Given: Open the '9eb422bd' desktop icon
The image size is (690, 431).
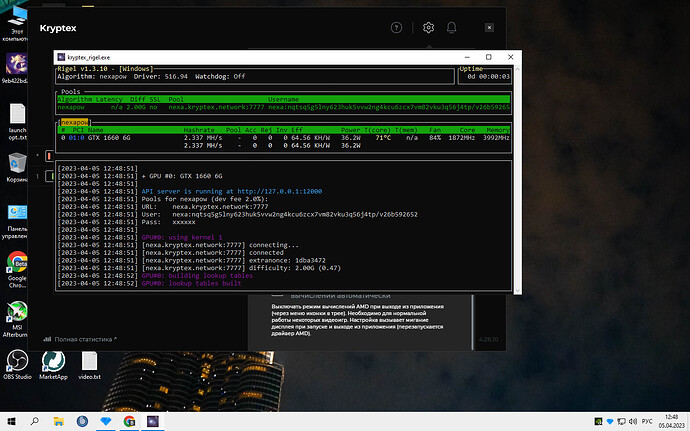Looking at the screenshot, I should coord(16,68).
